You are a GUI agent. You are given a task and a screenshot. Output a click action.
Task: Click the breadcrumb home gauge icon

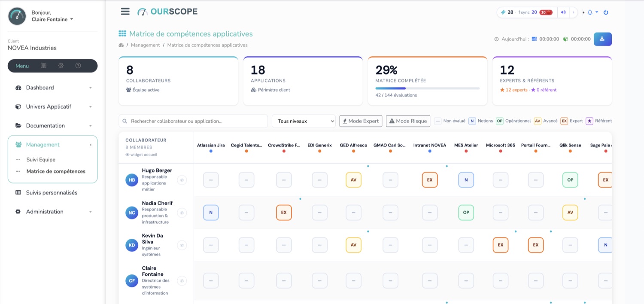coord(121,45)
